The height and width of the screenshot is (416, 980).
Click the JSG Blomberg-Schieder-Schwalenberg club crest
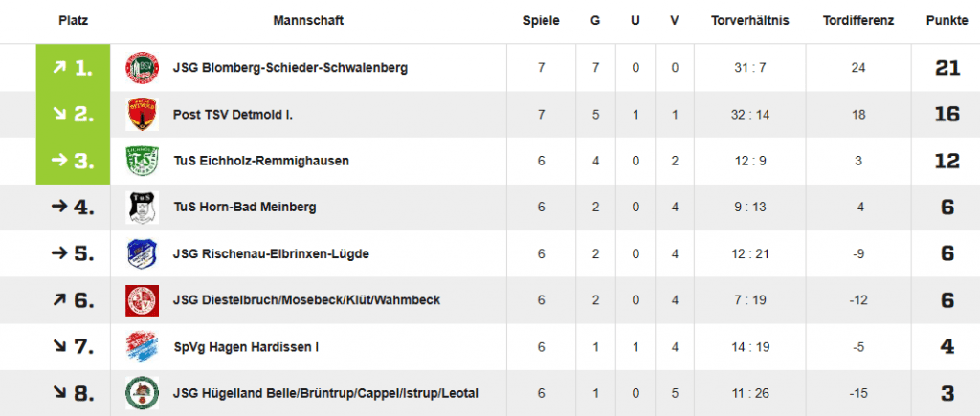coord(142,68)
